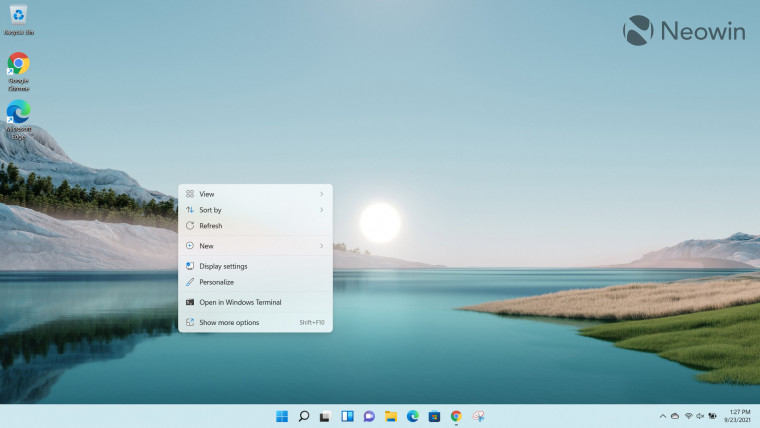Screen dimensions: 760x428
Task: Select the Microsoft Edge desktop shortcut
Action: pos(18,120)
